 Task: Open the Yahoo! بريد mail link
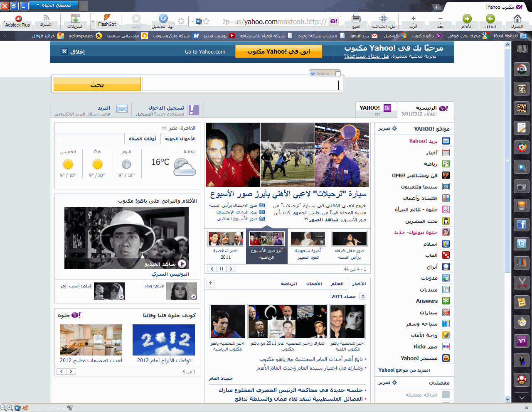coord(423,141)
